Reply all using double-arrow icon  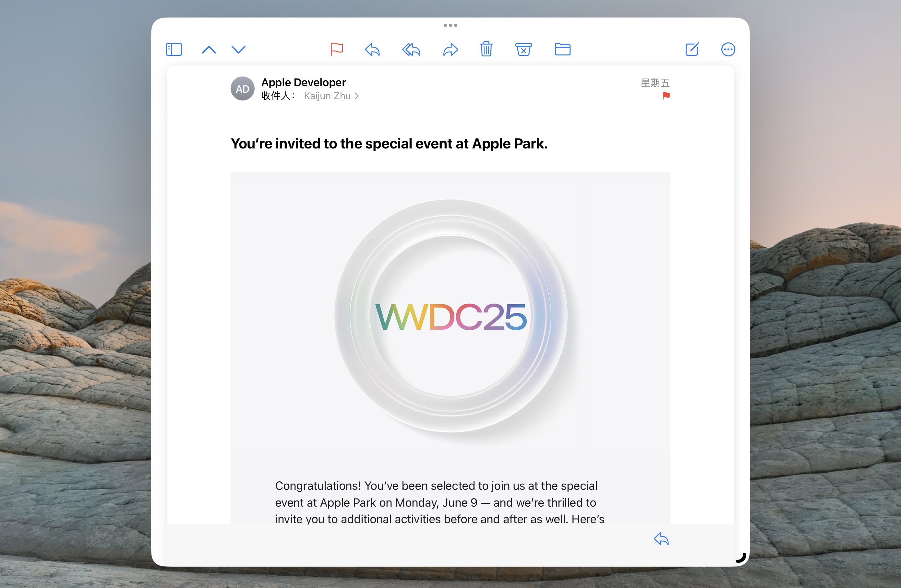tap(411, 50)
